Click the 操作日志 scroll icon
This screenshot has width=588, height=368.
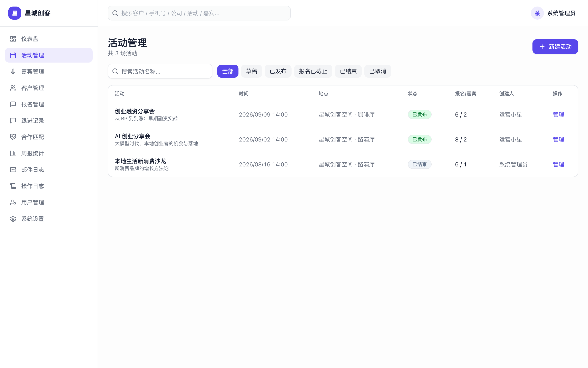[13, 186]
